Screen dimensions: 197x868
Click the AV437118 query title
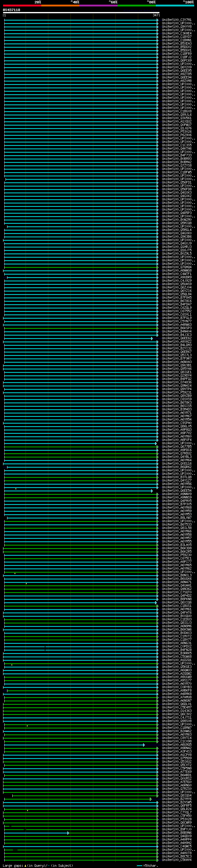[x=11, y=10]
